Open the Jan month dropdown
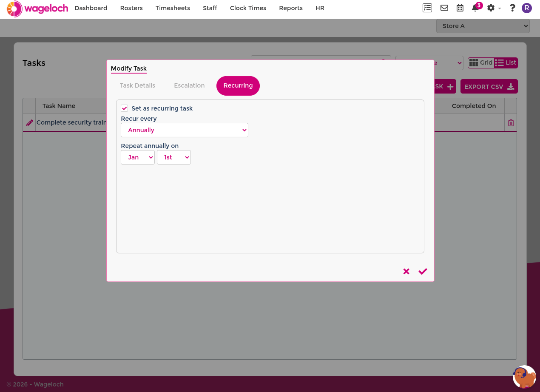 pyautogui.click(x=138, y=157)
